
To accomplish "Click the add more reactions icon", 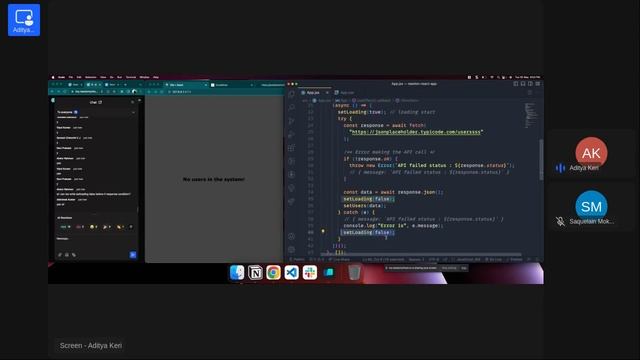I will click(131, 227).
